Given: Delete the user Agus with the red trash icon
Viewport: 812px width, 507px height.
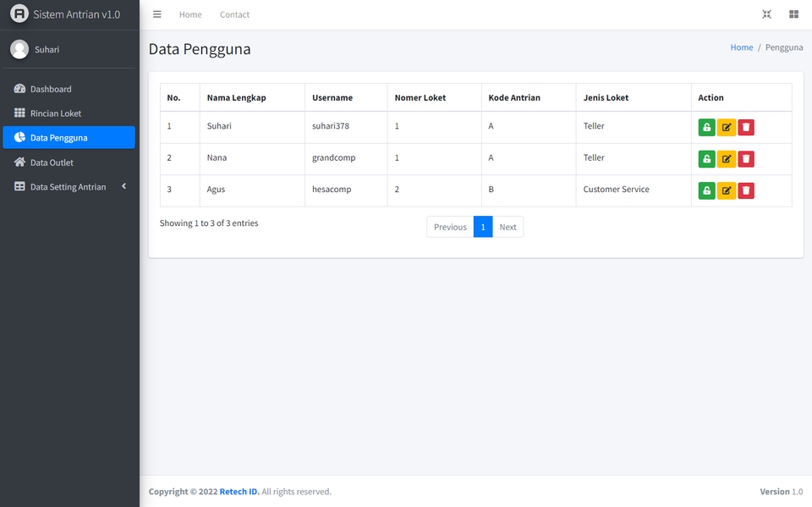Looking at the screenshot, I should (x=746, y=190).
